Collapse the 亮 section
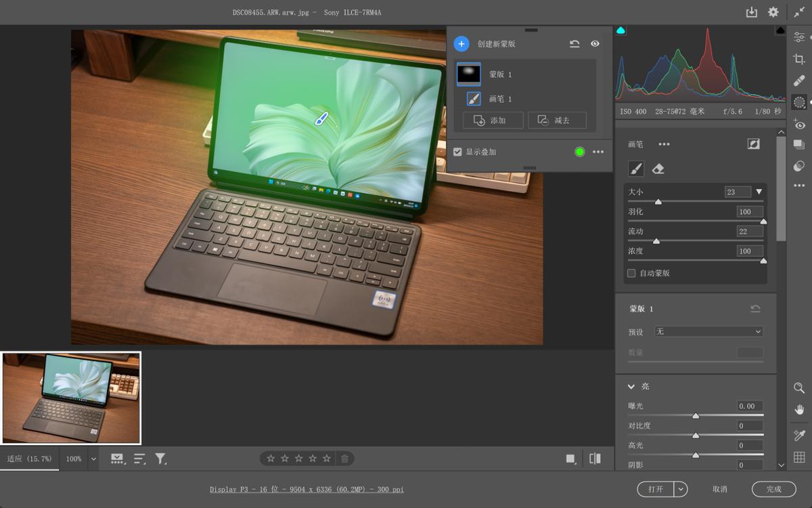 coord(631,386)
